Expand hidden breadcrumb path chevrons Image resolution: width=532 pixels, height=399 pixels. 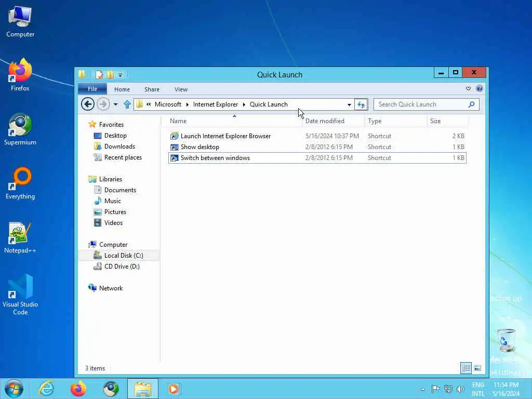tap(149, 104)
